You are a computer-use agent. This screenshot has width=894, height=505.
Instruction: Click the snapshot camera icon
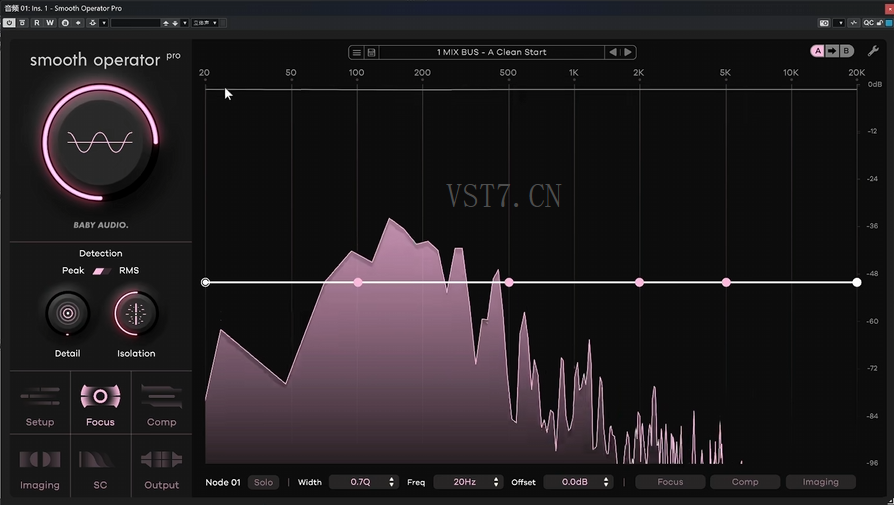pyautogui.click(x=824, y=23)
